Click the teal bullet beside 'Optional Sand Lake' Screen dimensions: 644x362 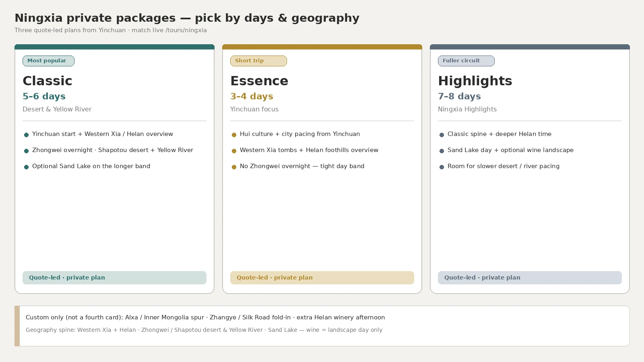26,167
